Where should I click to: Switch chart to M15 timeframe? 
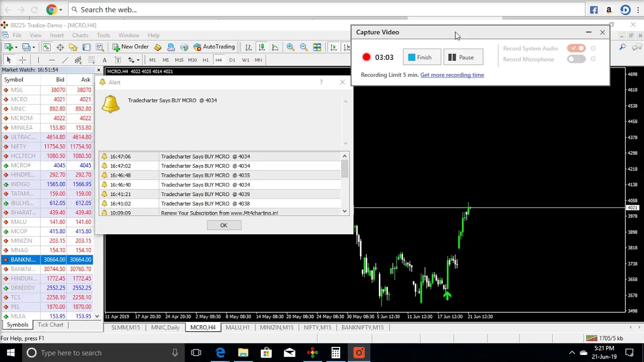click(179, 60)
